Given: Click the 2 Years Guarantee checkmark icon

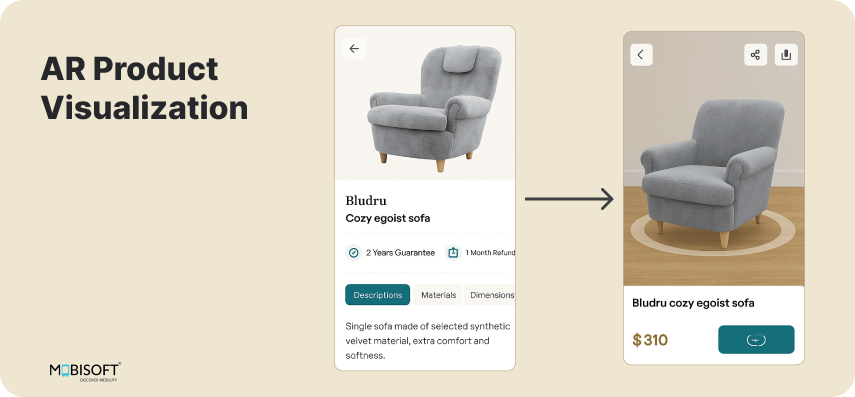Looking at the screenshot, I should (354, 252).
